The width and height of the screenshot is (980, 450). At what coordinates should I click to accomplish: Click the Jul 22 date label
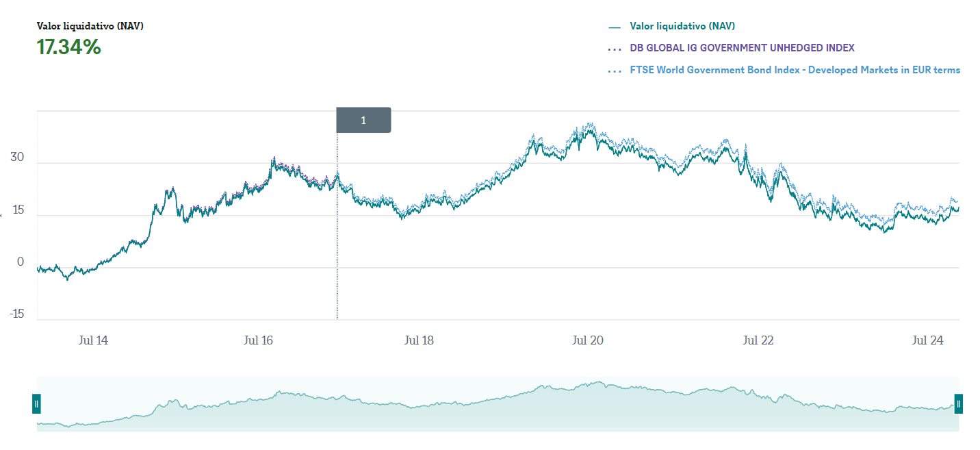(x=758, y=340)
